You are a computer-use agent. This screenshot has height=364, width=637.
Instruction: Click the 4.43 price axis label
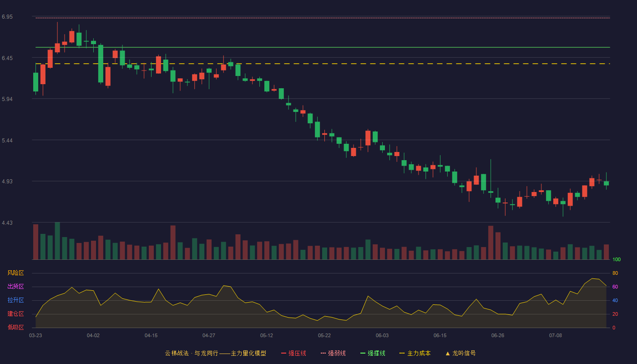point(7,223)
